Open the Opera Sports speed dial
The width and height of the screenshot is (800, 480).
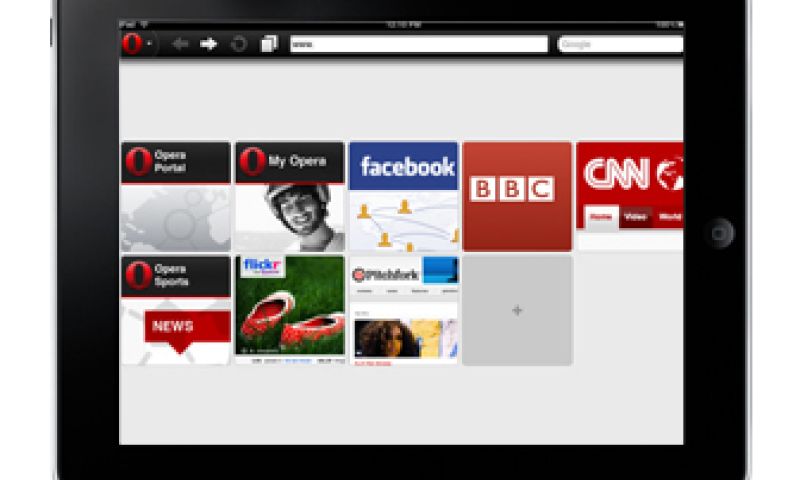coord(176,311)
